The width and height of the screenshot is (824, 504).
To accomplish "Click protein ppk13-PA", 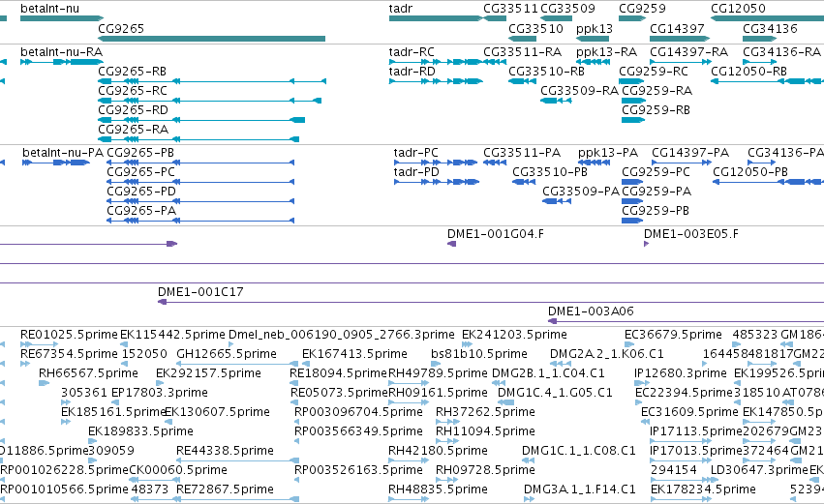I will (594, 163).
